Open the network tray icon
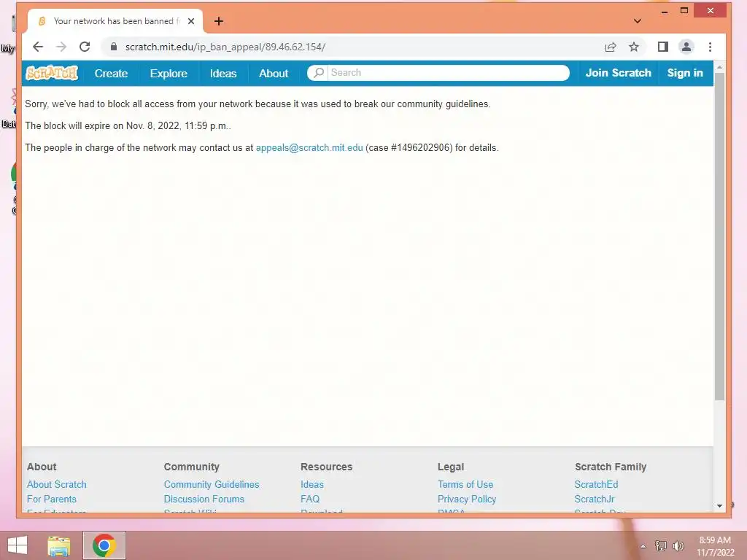Viewport: 747px width, 560px height. [661, 545]
